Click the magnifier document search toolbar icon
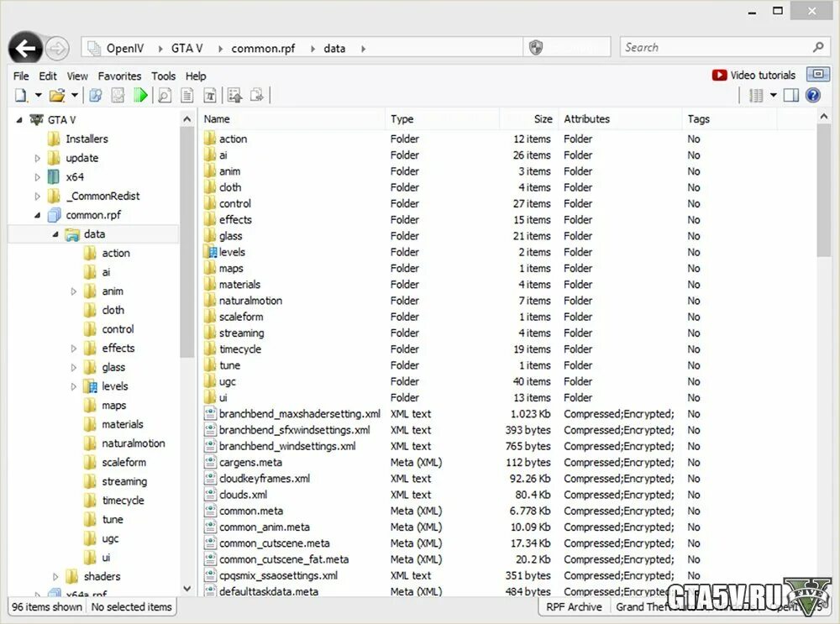 (165, 96)
